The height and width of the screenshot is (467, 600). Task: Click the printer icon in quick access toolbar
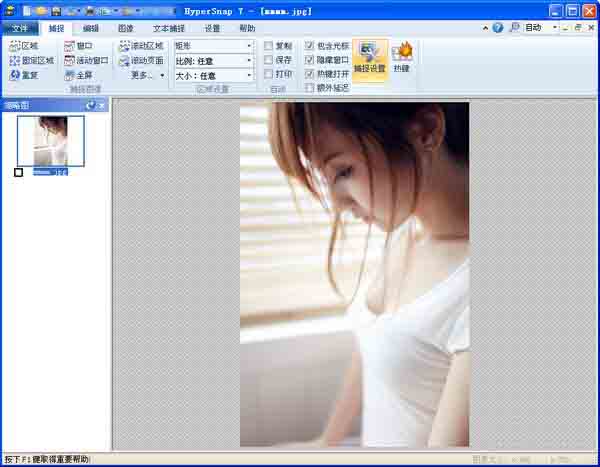90,11
